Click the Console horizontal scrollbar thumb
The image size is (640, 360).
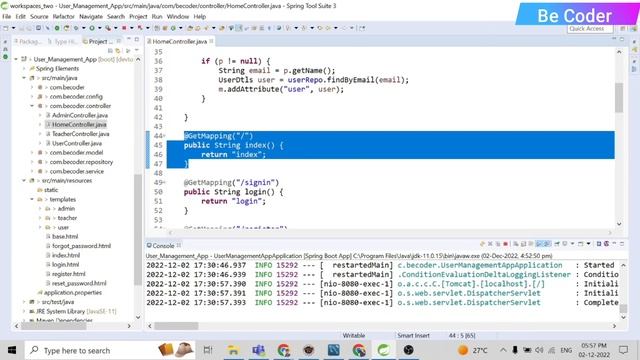tap(176, 326)
